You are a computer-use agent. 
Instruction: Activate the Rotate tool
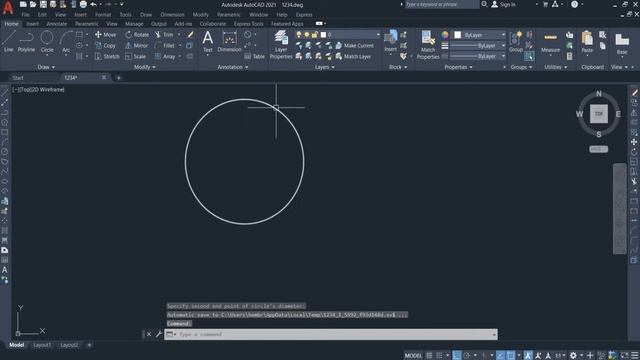pos(137,35)
